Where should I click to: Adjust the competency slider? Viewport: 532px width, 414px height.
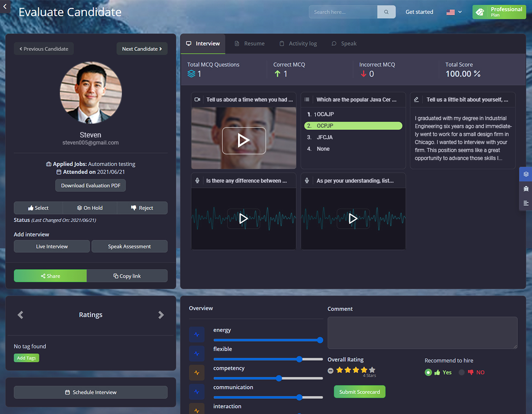tap(268, 378)
